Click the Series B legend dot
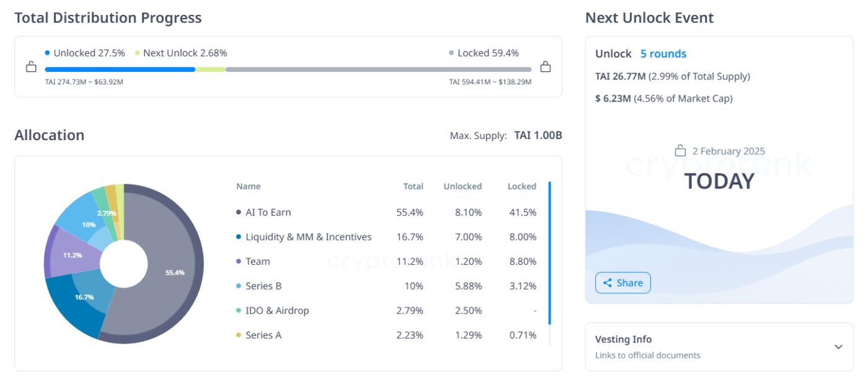Image resolution: width=868 pixels, height=390 pixels. [237, 285]
